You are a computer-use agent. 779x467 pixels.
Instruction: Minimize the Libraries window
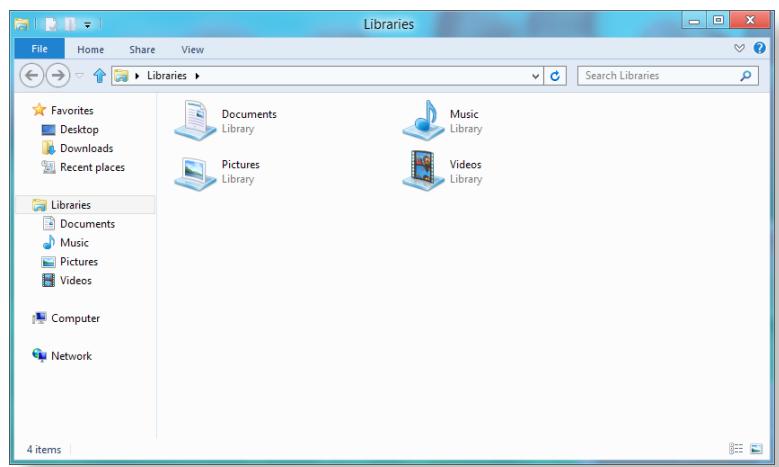[x=694, y=20]
